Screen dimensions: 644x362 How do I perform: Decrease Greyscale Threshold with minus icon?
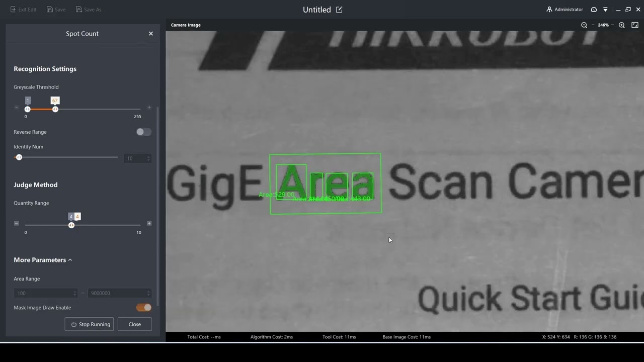tap(17, 108)
